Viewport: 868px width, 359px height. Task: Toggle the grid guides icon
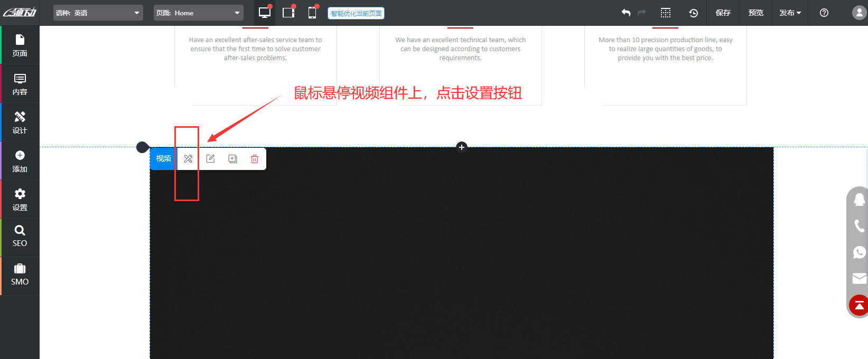pyautogui.click(x=666, y=13)
